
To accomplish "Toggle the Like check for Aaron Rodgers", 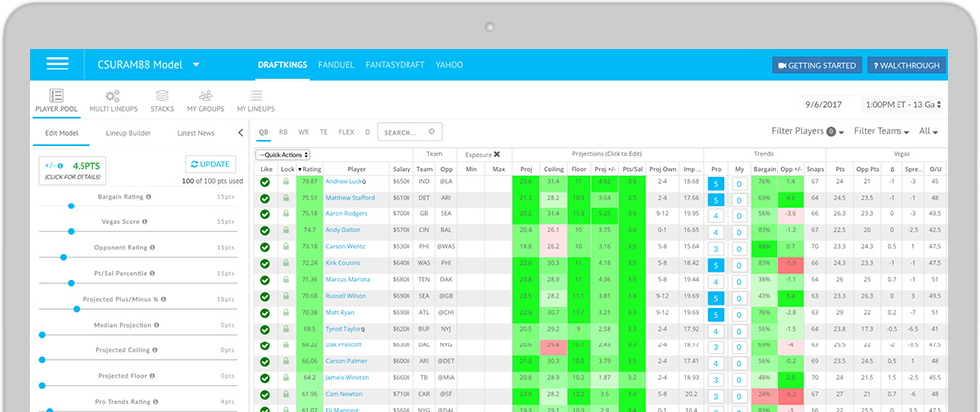I will [x=265, y=214].
